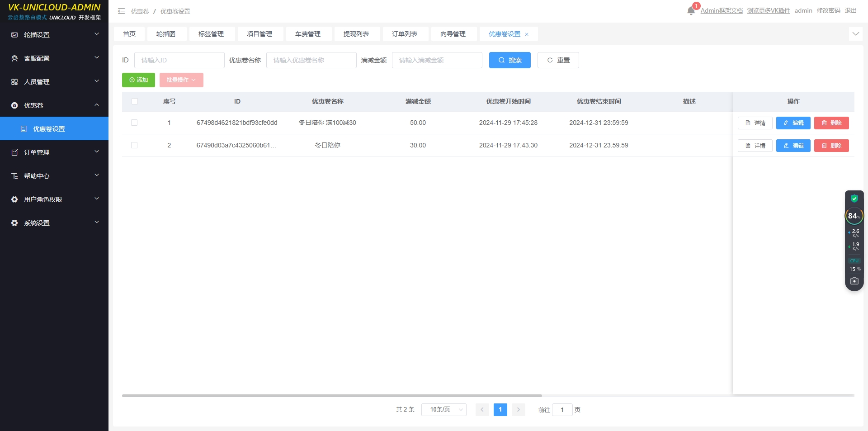Switch to the 订单列表 tab

(x=405, y=34)
